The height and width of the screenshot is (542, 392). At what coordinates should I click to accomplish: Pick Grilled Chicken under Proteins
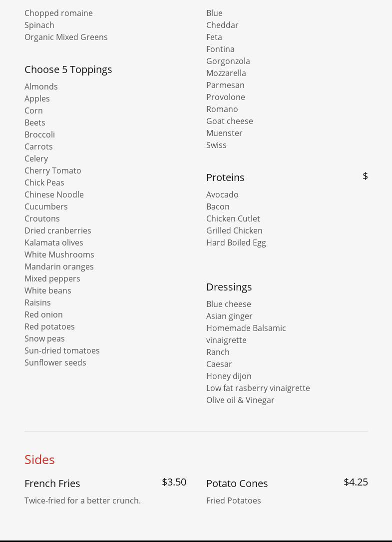tap(234, 230)
